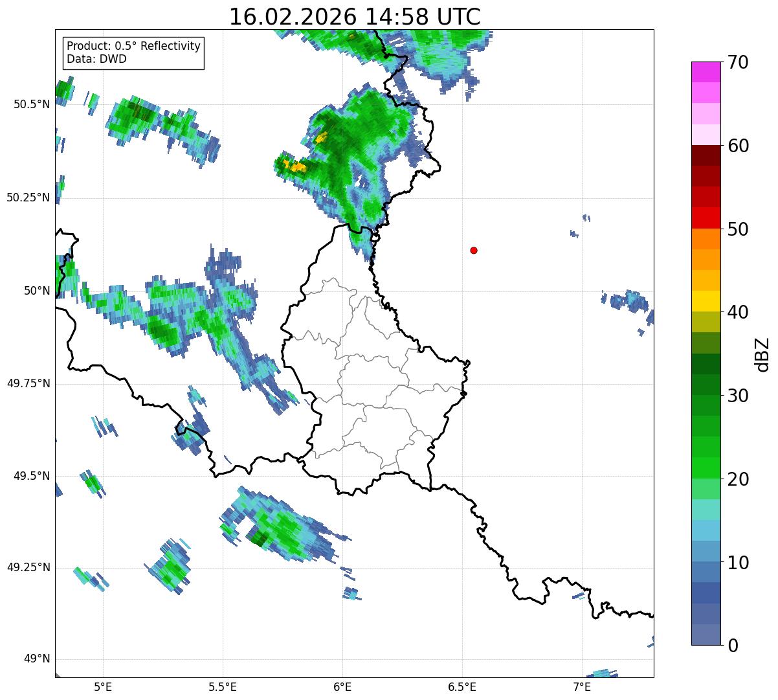Click the colorbar tick label 40

(738, 312)
